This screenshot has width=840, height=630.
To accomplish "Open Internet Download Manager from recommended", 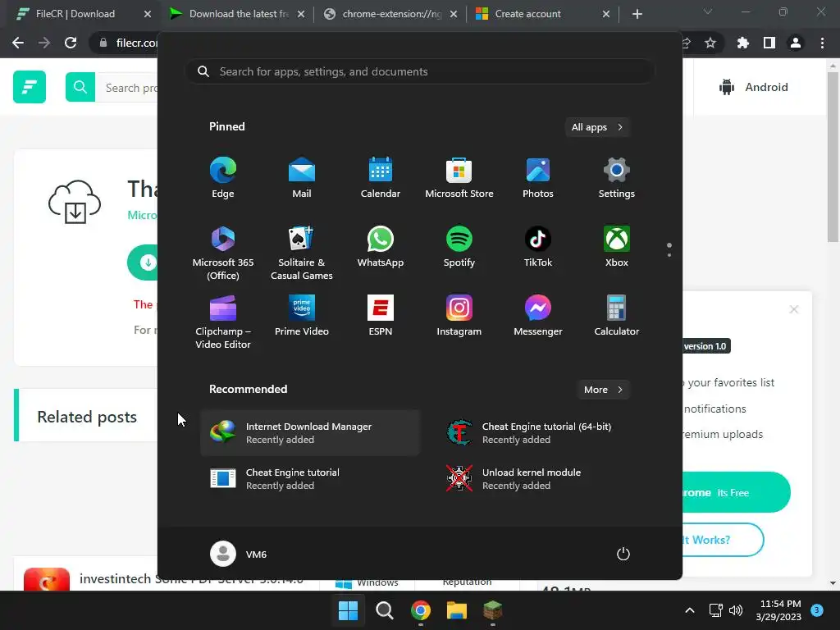I will [310, 433].
